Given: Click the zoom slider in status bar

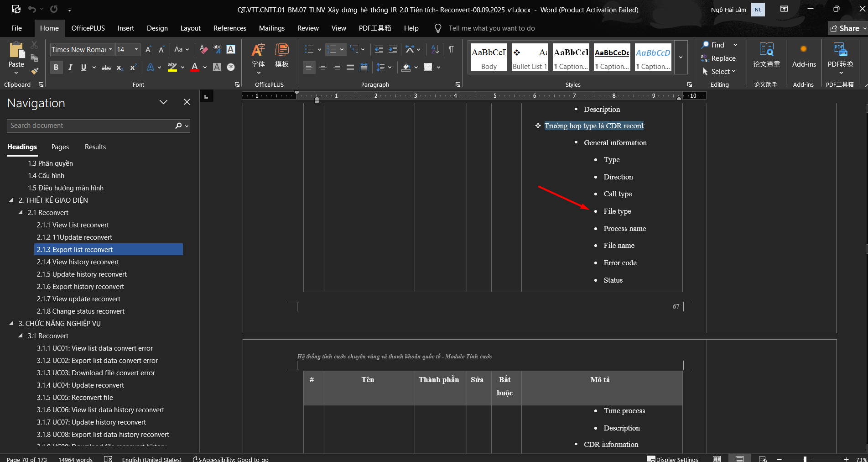Looking at the screenshot, I should [x=805, y=459].
